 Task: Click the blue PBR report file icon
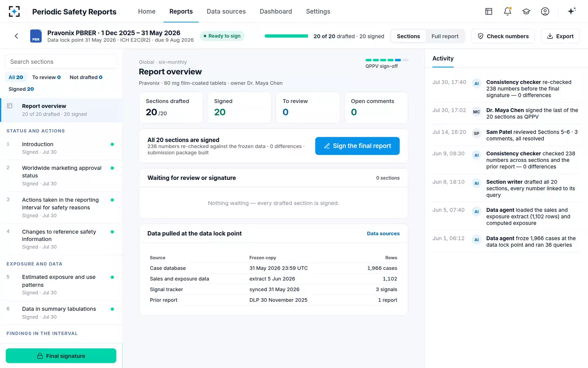(x=36, y=36)
